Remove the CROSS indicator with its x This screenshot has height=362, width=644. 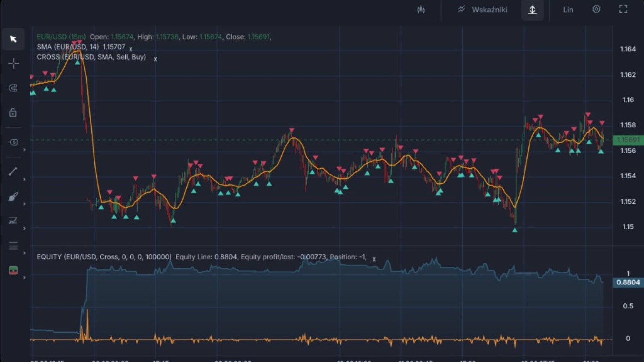pos(155,59)
